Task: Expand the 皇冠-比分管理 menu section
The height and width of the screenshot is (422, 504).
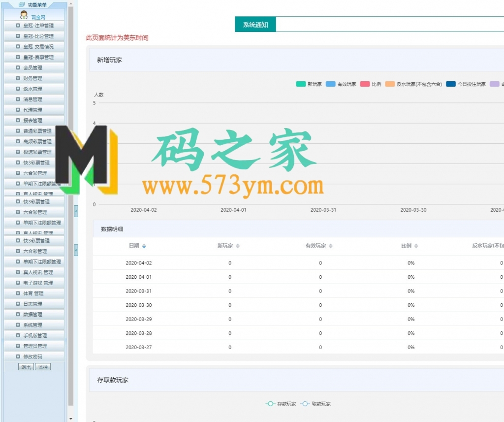Action: [34, 36]
